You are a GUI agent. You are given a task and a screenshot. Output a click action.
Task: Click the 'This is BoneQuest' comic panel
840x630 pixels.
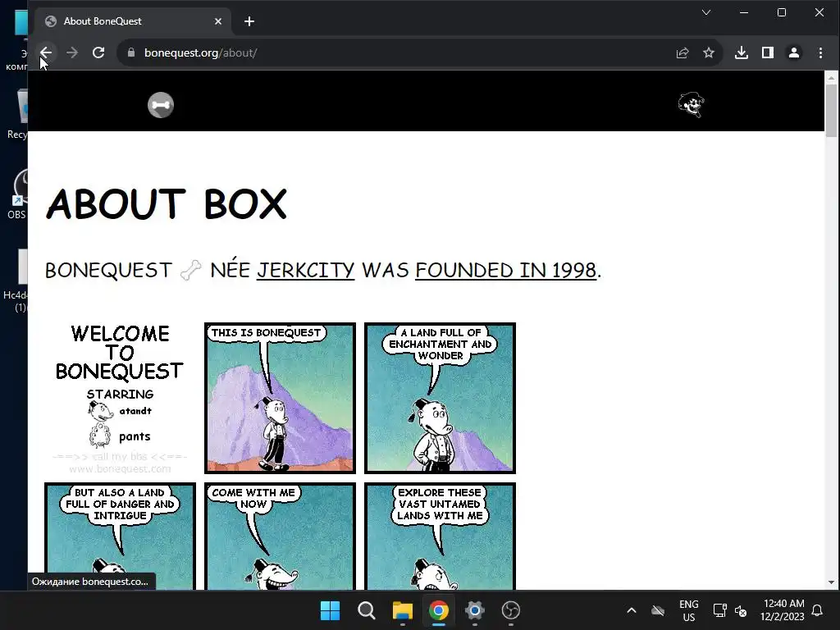pyautogui.click(x=281, y=398)
